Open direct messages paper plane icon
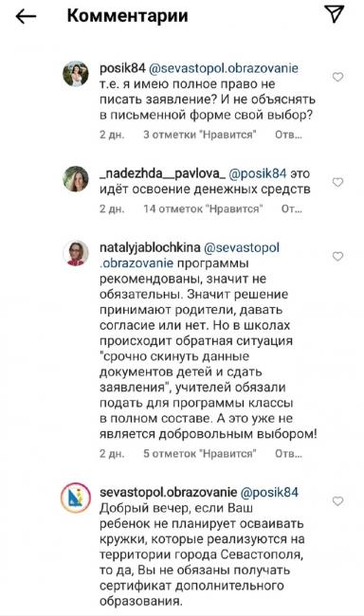 click(335, 14)
